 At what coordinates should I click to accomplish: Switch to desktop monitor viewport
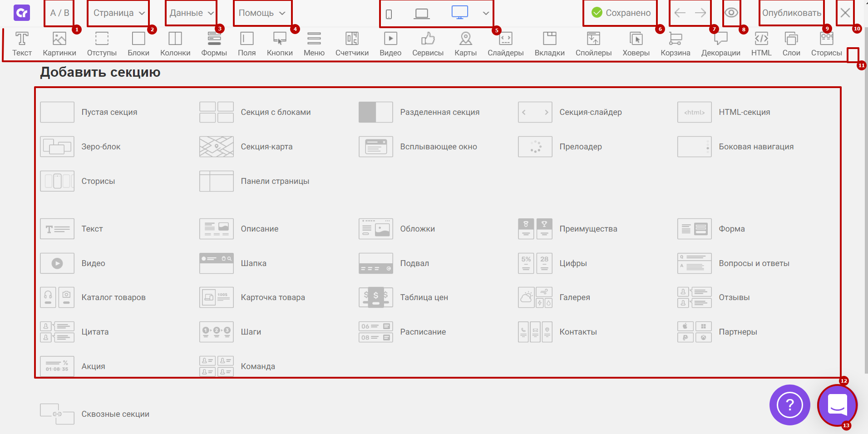click(460, 13)
